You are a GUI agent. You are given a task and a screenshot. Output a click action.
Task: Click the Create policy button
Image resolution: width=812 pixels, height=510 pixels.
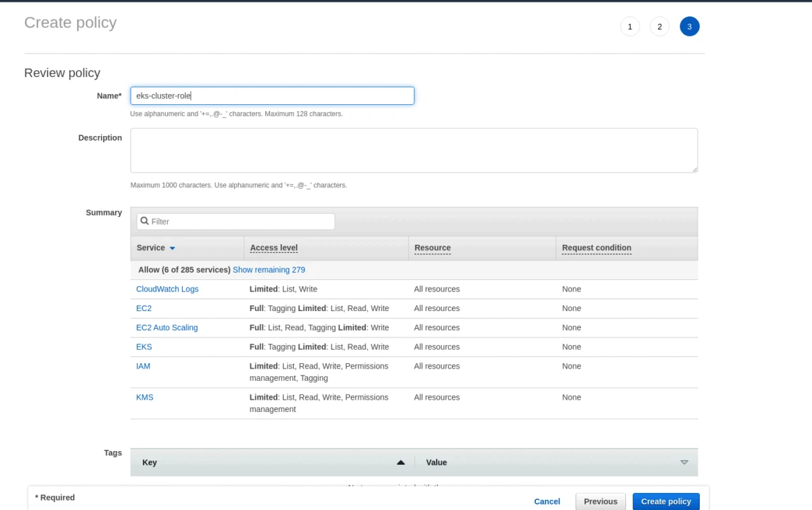tap(666, 501)
